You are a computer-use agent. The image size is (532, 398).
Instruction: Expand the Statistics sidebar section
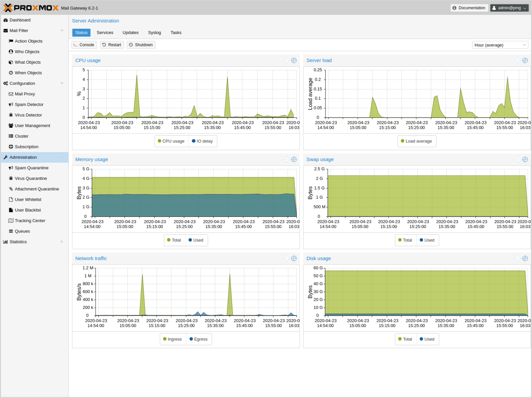pyautogui.click(x=62, y=242)
